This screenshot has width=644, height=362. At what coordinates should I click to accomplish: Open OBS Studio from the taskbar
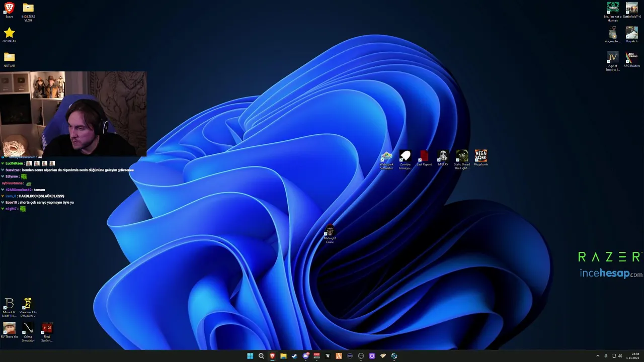point(361,356)
